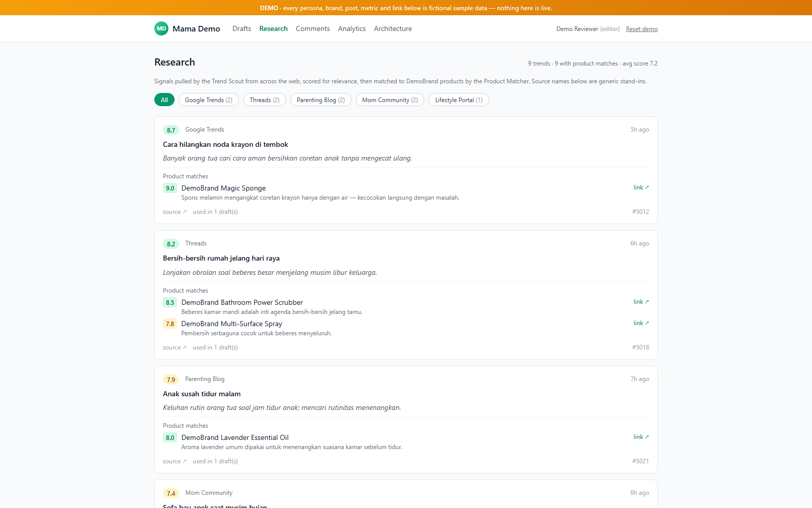812x508 pixels.
Task: Click the 7.8 product match score
Action: coord(170,324)
